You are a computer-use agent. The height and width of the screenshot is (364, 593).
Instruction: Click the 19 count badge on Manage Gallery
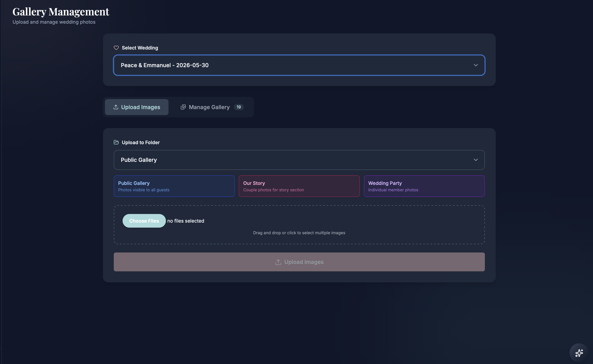click(x=239, y=107)
